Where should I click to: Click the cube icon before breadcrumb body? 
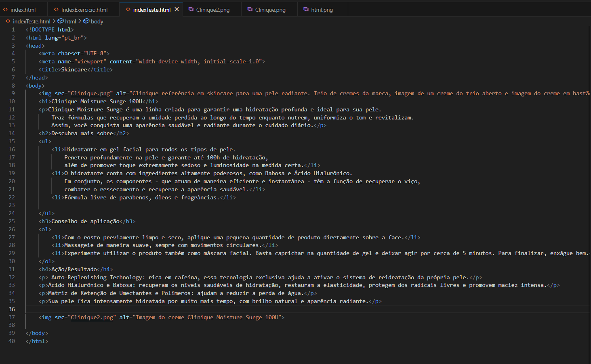pos(86,21)
